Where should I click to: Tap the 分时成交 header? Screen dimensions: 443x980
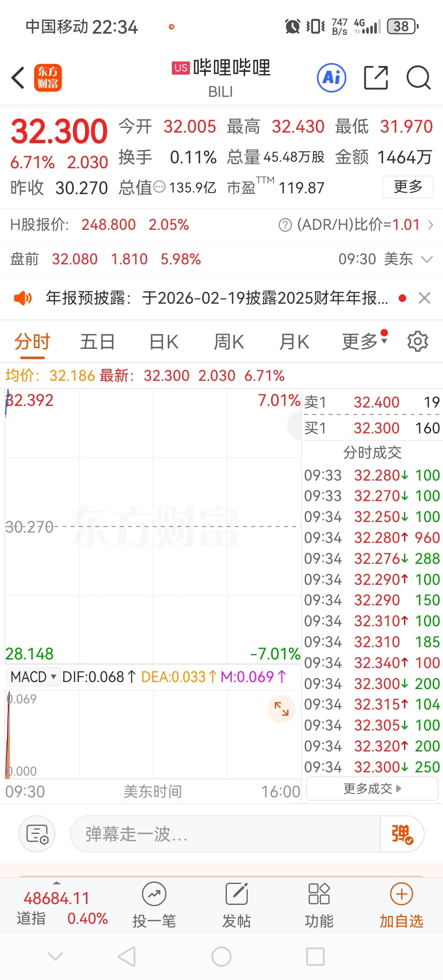click(372, 452)
